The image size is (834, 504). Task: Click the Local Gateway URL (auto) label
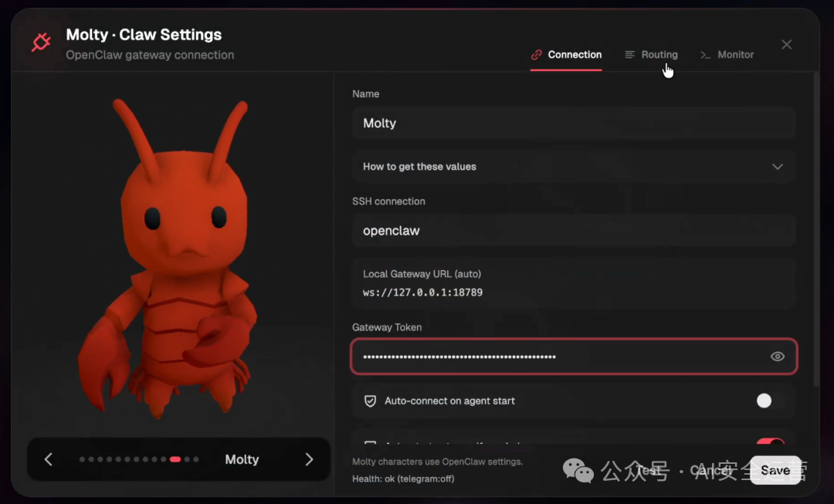(x=422, y=274)
